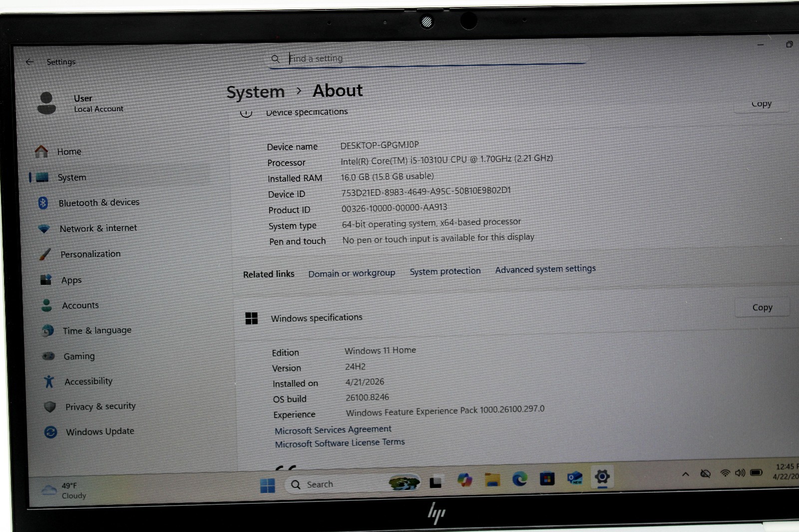The height and width of the screenshot is (532, 799).
Task: Open Microsoft Services Agreement link
Action: tap(333, 430)
